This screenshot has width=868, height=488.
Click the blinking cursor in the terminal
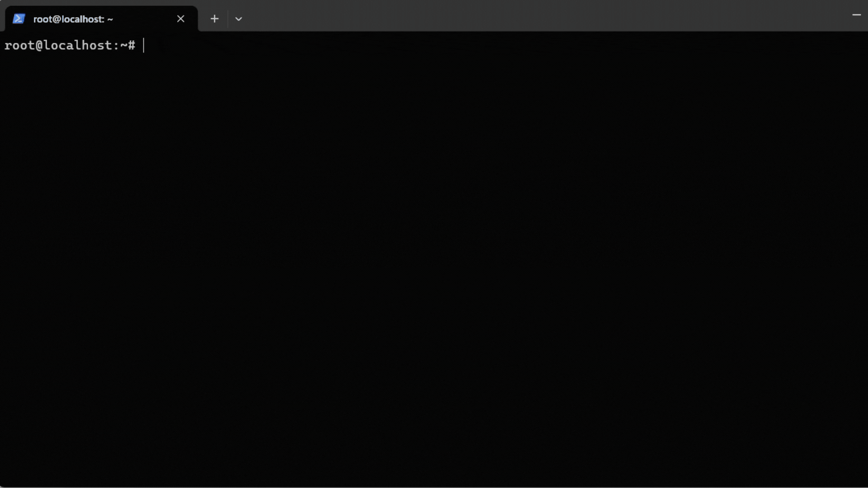tap(144, 45)
